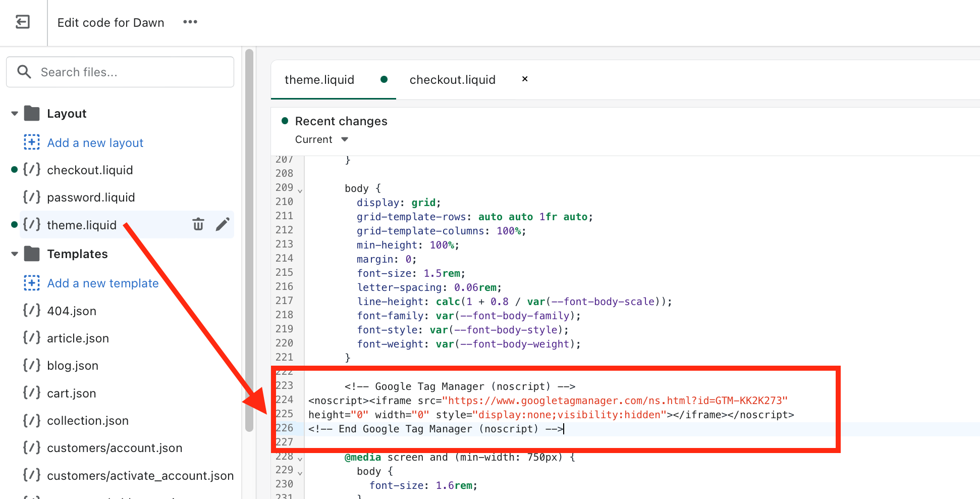980x499 pixels.
Task: Fold the body block at line 209
Action: pyautogui.click(x=300, y=191)
